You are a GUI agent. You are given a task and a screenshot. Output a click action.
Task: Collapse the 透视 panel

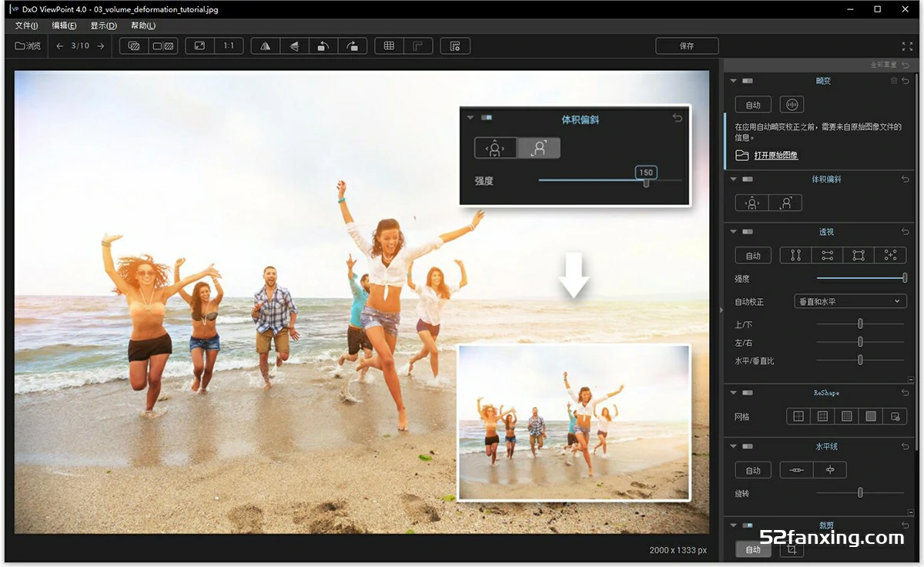click(x=733, y=232)
